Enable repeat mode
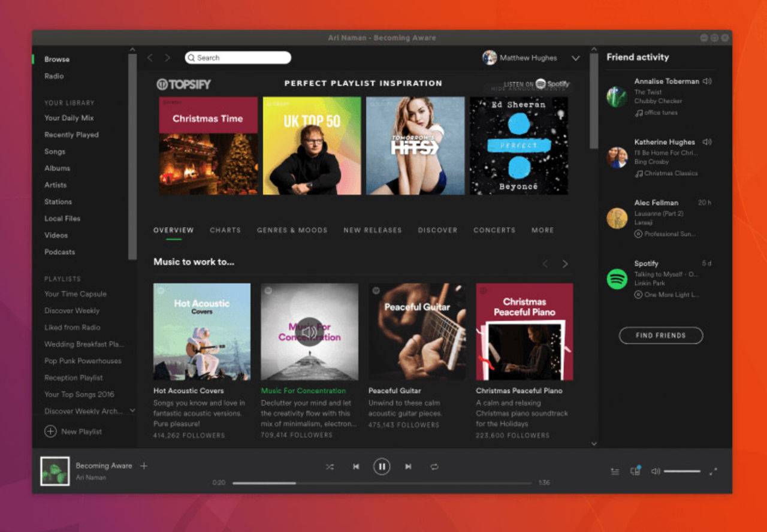767x532 pixels. pyautogui.click(x=434, y=466)
